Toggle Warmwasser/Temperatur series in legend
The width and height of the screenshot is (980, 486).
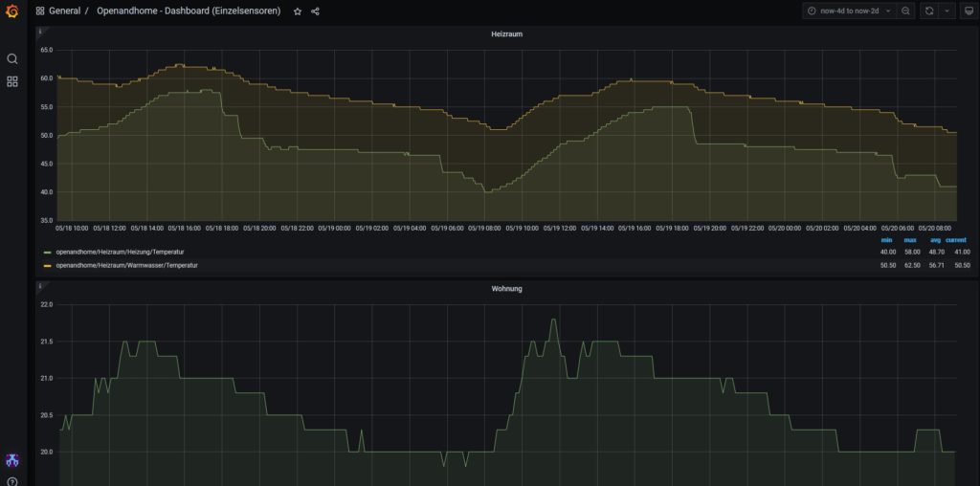pyautogui.click(x=127, y=266)
